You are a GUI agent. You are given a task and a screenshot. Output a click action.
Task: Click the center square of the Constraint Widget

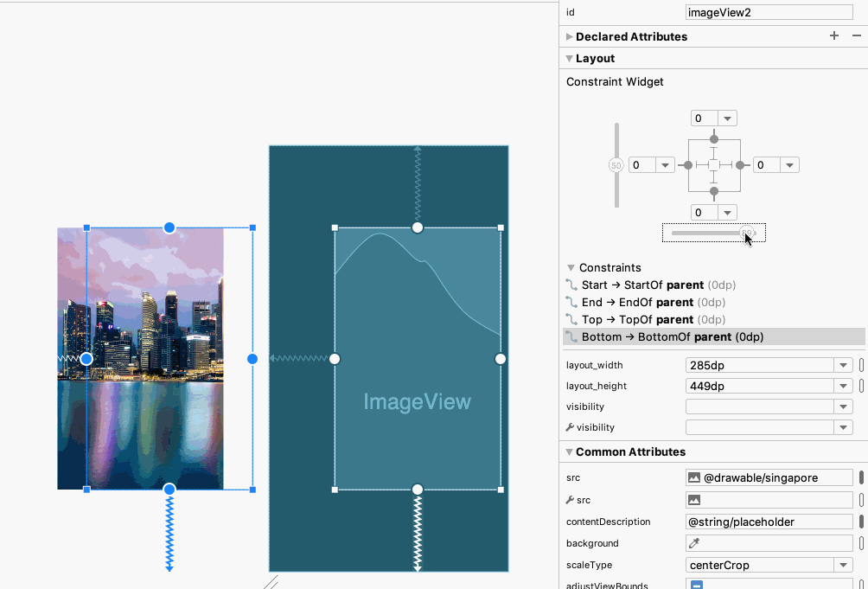click(x=713, y=164)
